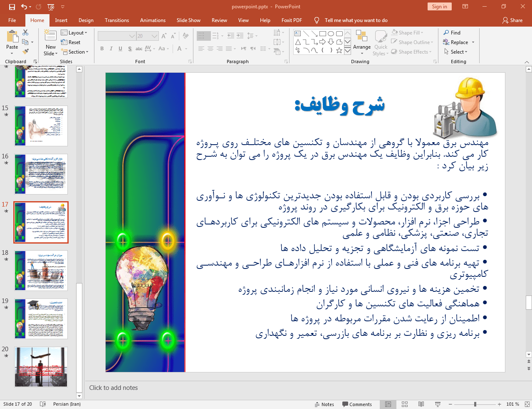
Task: Zoom in with the plus button
Action: tap(499, 404)
